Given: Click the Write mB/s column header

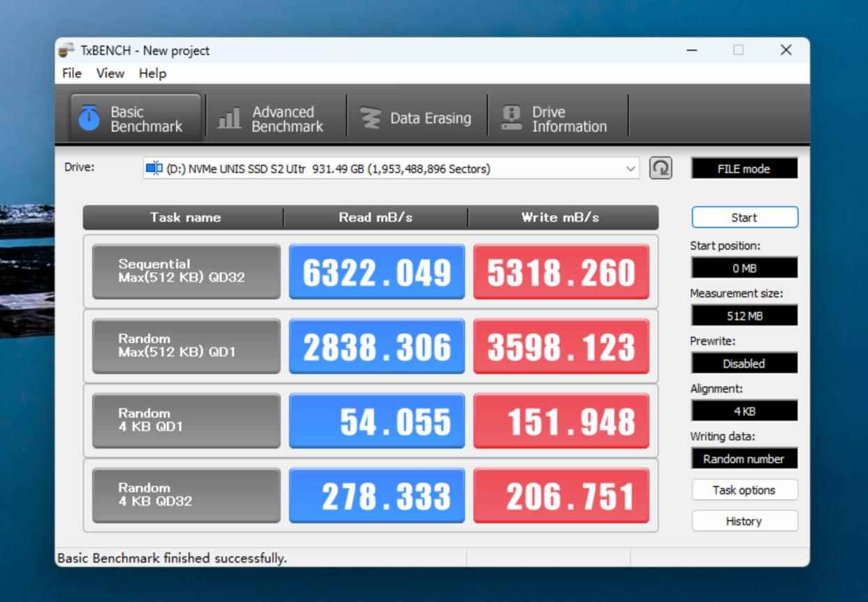Looking at the screenshot, I should tap(563, 217).
